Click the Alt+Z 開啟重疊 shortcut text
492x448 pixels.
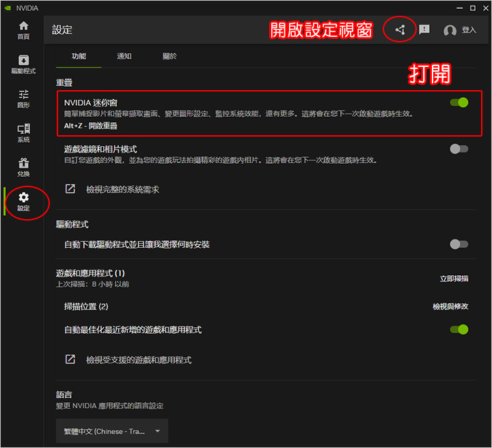[x=91, y=126]
